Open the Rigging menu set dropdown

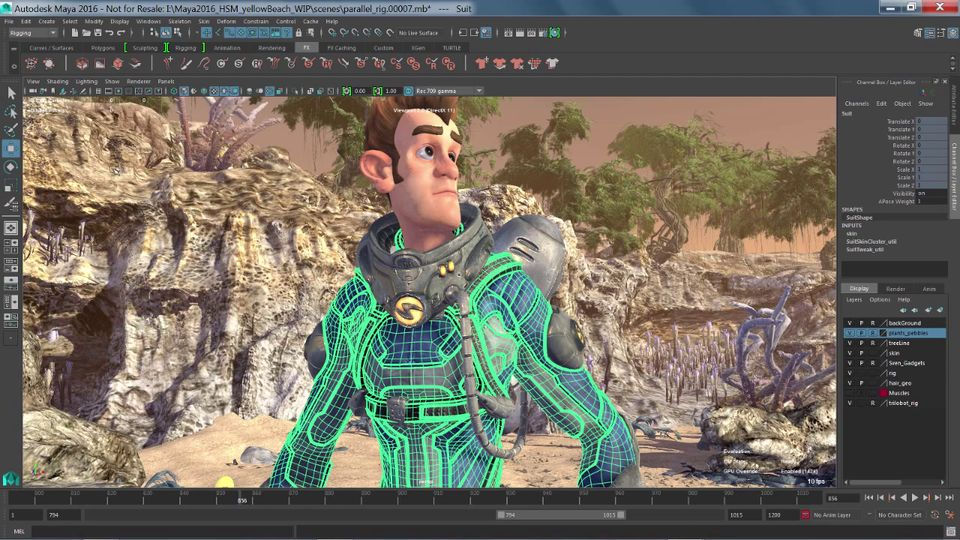32,32
